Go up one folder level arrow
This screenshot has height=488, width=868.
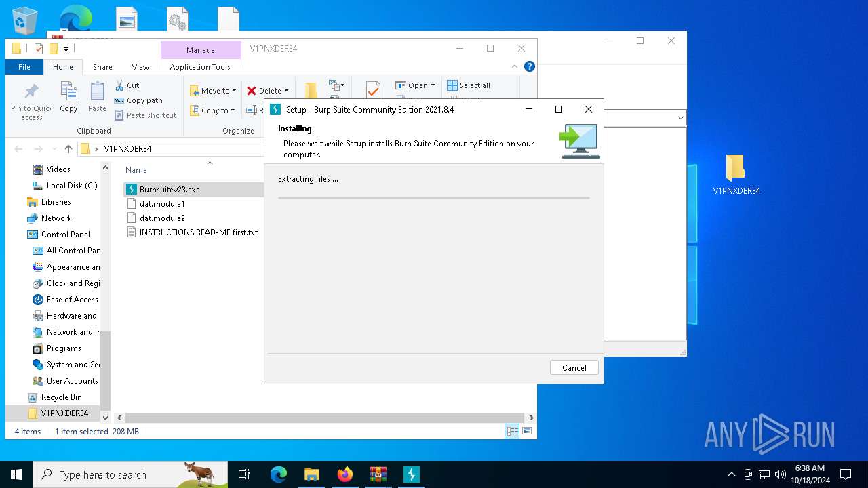(x=68, y=149)
